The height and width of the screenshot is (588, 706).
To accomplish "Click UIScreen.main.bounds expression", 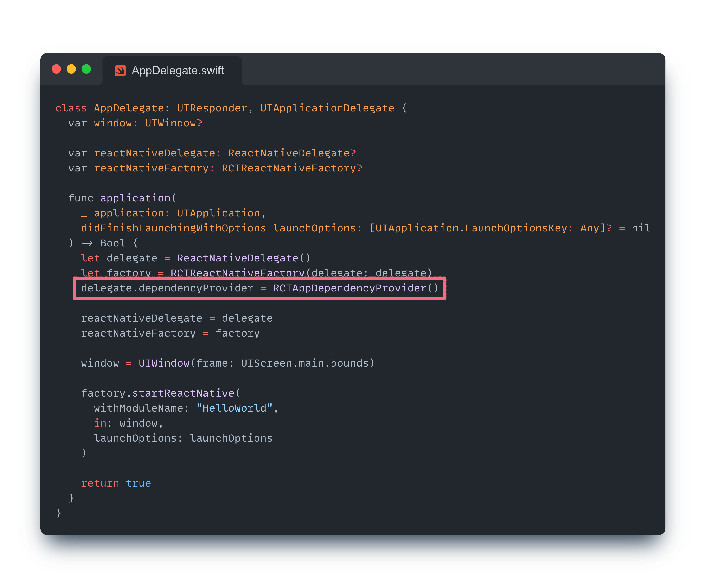I will point(305,363).
